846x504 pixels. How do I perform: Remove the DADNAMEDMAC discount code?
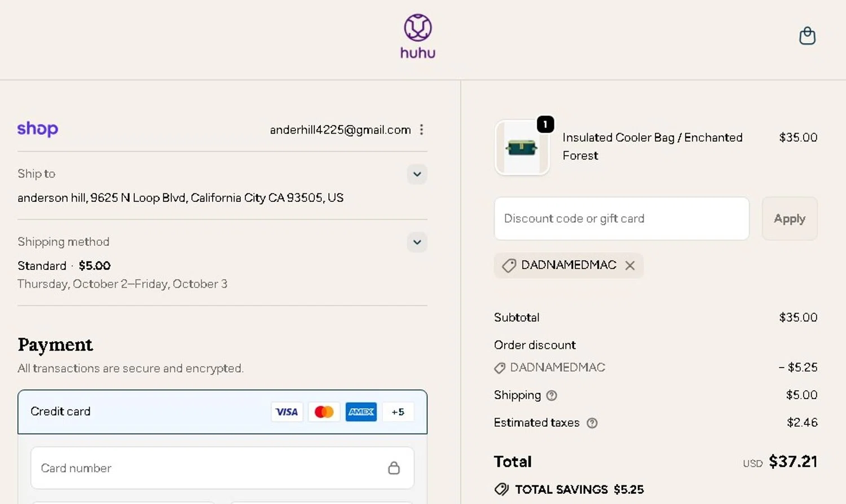[630, 266]
